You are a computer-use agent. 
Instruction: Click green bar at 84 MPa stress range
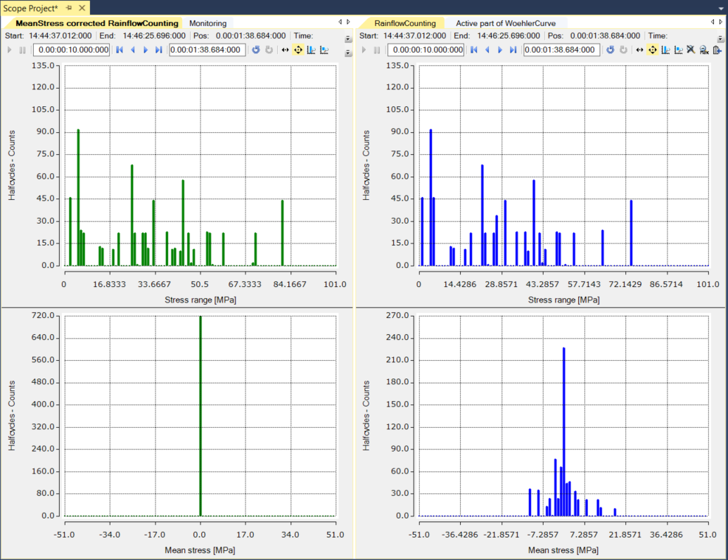coord(282,233)
